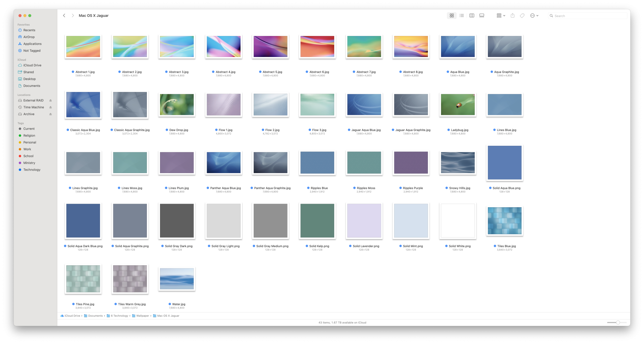
Task: Click the Share icon in toolbar
Action: (513, 15)
